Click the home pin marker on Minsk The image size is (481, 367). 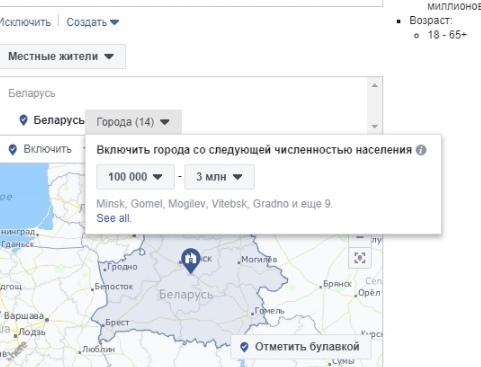tap(190, 261)
